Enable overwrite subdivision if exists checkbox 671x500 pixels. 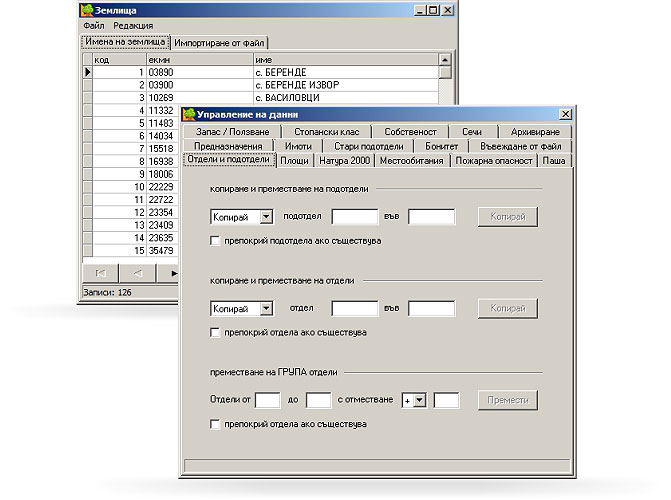(215, 241)
